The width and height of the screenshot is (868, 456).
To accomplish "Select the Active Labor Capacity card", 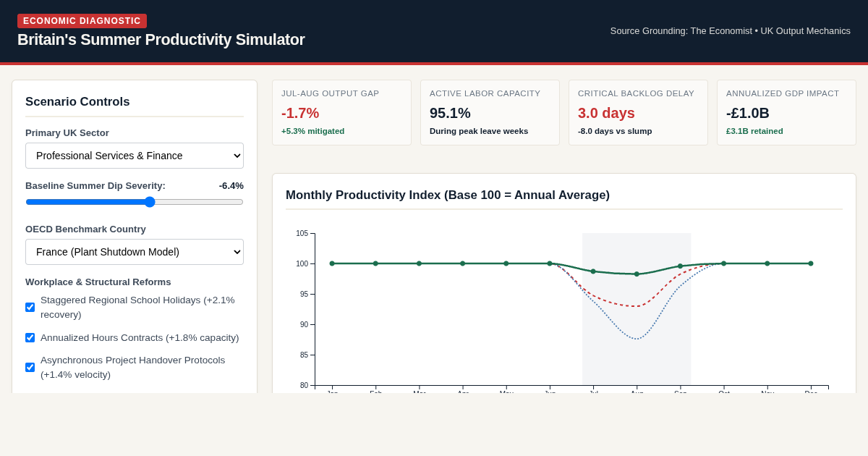I will tap(490, 113).
